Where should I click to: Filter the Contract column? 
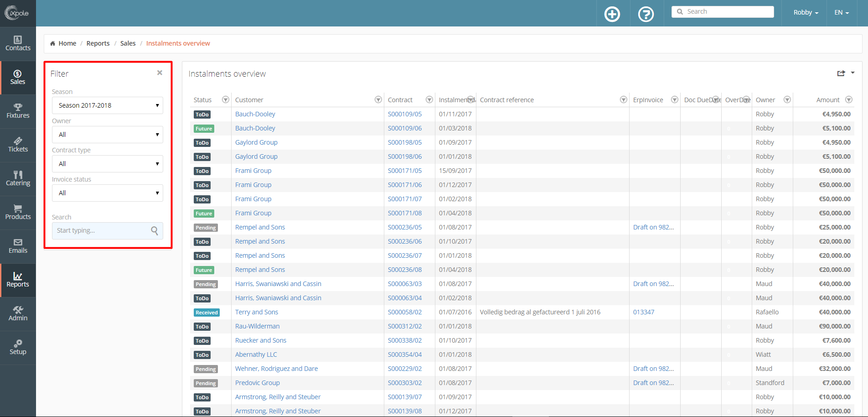point(429,99)
